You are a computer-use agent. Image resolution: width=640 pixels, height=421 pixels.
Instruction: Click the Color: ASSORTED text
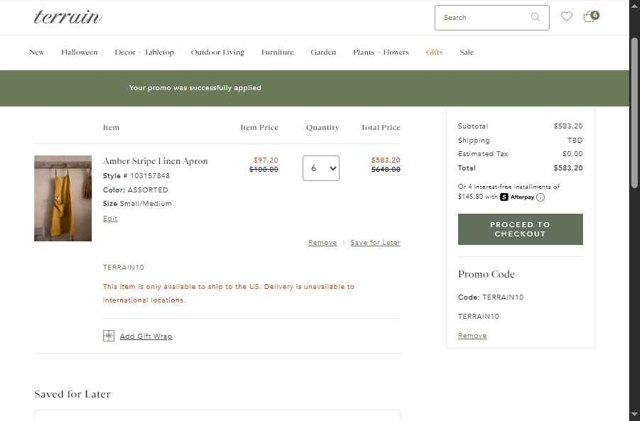click(136, 190)
